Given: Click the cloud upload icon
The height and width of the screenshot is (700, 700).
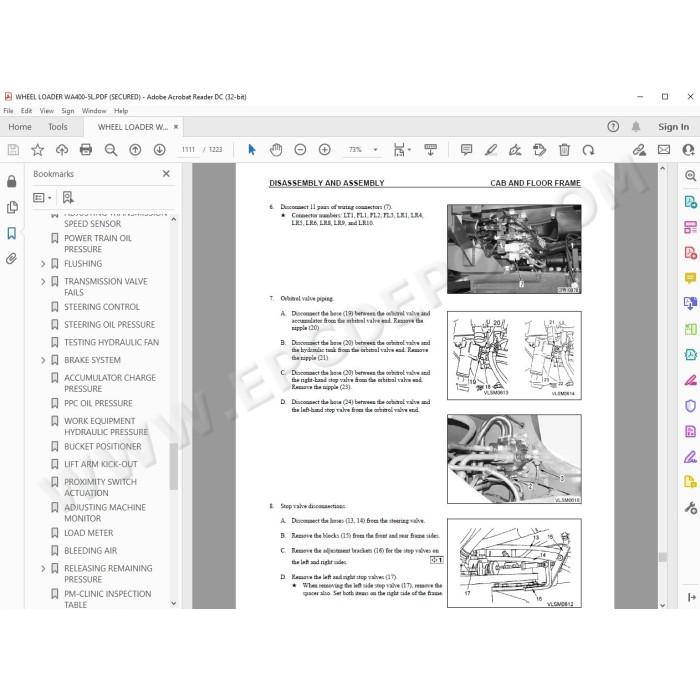Looking at the screenshot, I should coord(62,150).
